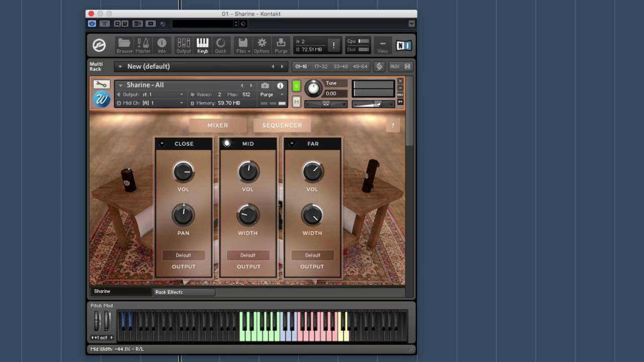Click the MID mic WIDTH knob

(248, 215)
